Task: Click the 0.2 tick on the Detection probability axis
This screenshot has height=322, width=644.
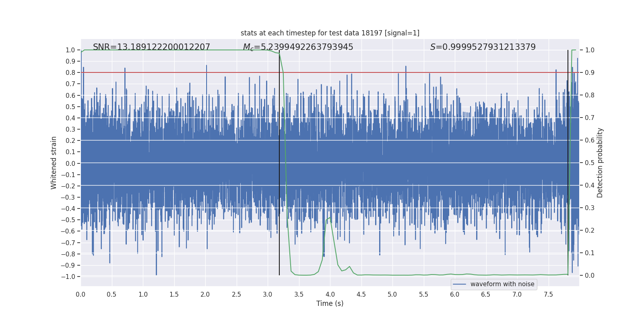Action: [590, 230]
